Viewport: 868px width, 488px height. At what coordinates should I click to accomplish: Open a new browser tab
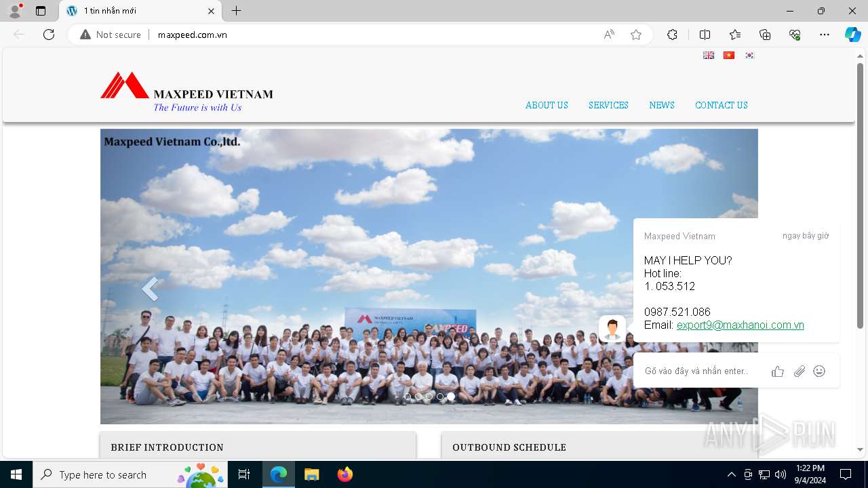[x=236, y=11]
